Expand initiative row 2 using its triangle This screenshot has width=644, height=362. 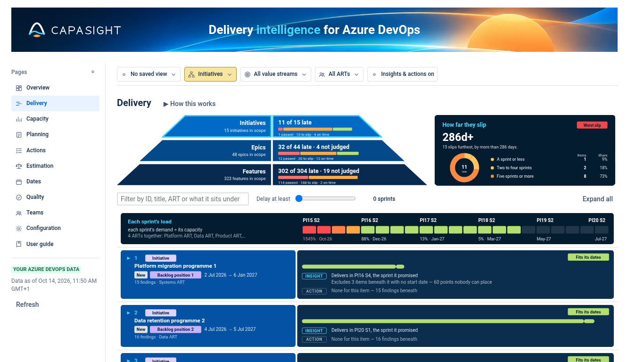(x=128, y=313)
